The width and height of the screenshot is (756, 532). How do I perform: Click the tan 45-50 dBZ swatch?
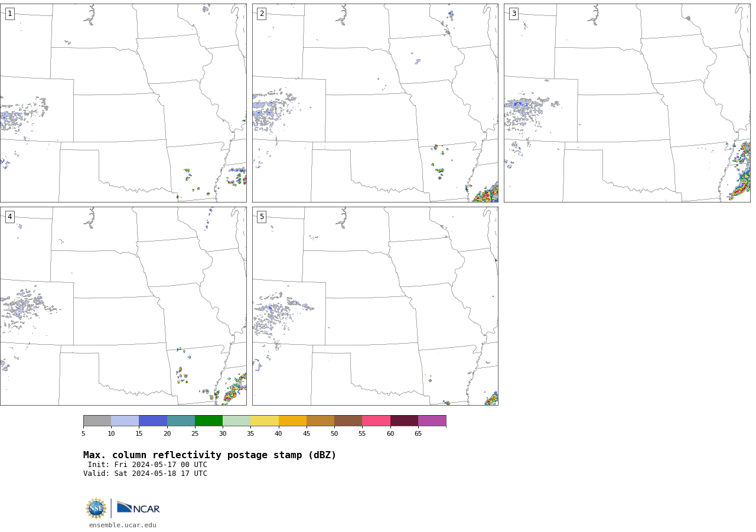tap(320, 421)
